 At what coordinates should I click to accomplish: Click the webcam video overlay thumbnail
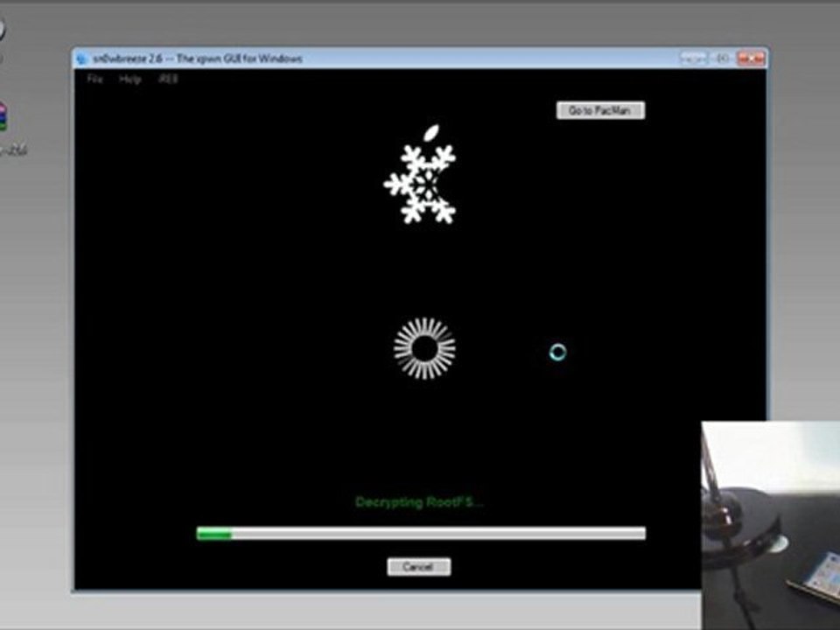pyautogui.click(x=771, y=526)
